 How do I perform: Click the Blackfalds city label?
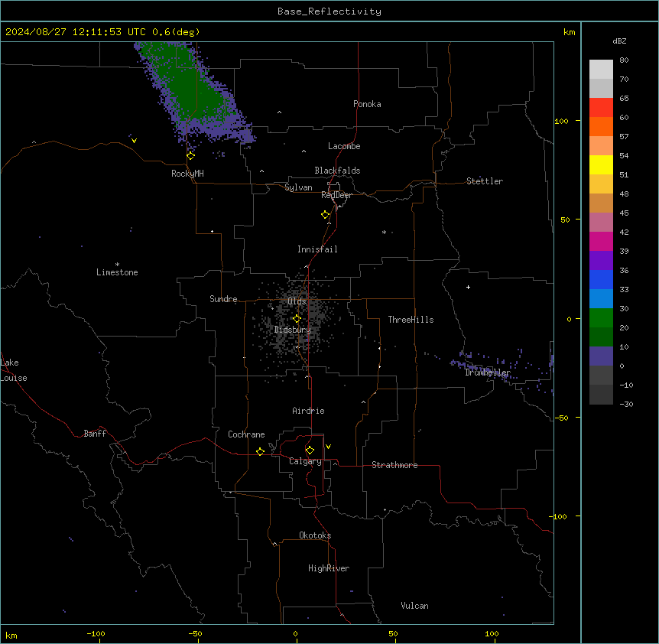[x=337, y=171]
